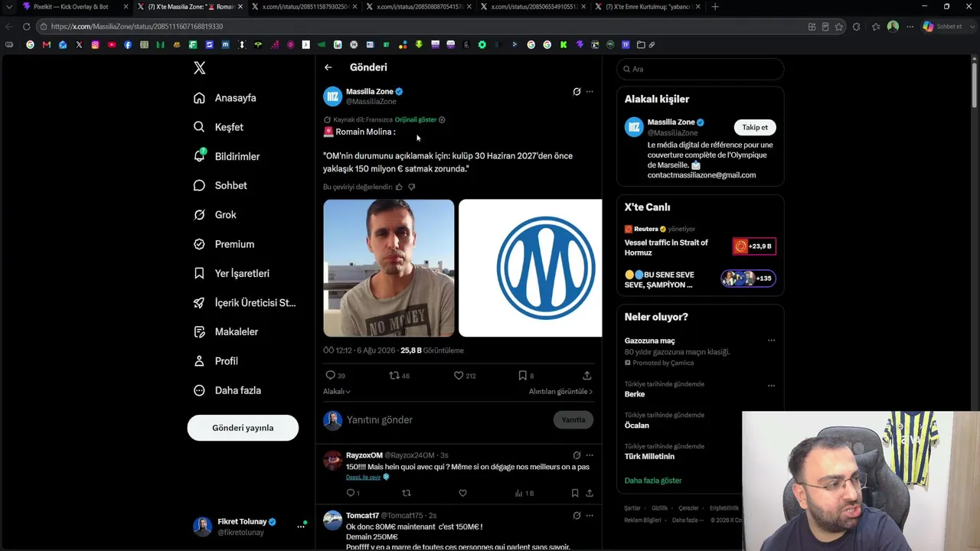Click the browser address bar URL
980x551 pixels.
(137, 27)
